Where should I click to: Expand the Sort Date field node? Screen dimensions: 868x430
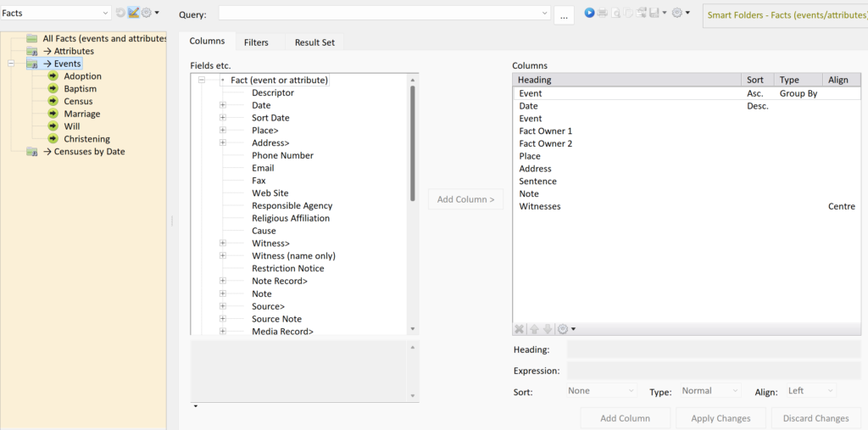223,118
